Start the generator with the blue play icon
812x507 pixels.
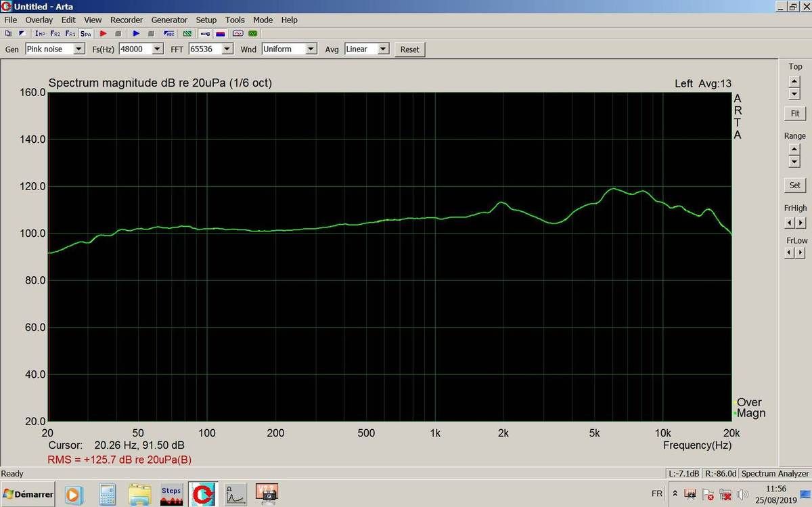coord(136,33)
